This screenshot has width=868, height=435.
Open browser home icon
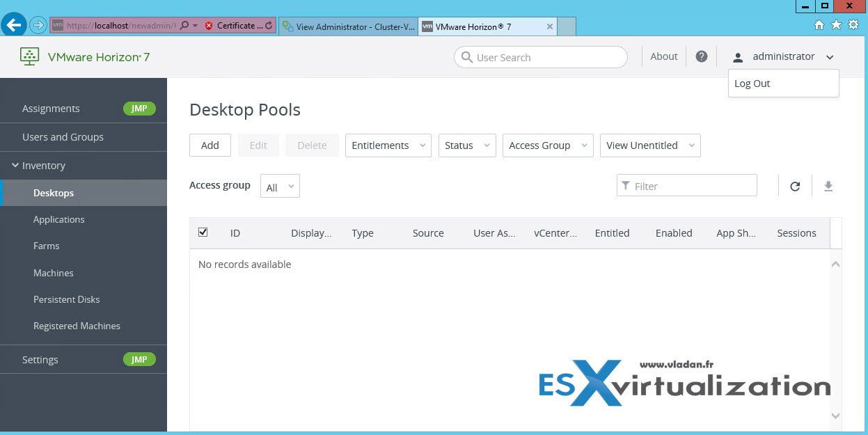819,25
